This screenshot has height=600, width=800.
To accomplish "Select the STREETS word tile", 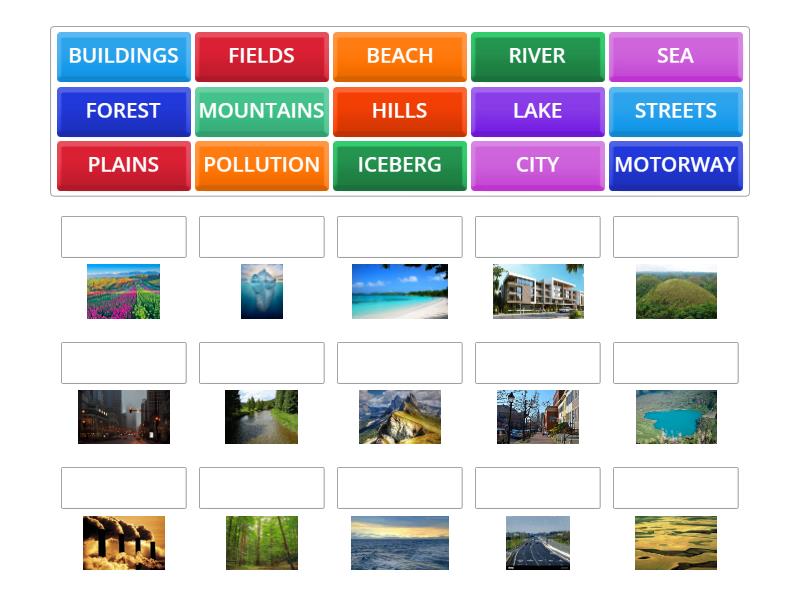I will [x=675, y=111].
